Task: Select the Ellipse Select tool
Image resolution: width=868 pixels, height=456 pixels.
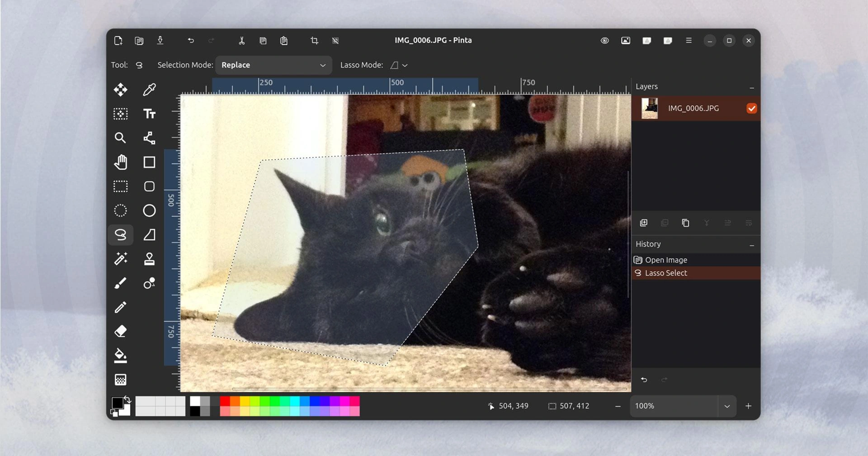Action: pos(120,210)
